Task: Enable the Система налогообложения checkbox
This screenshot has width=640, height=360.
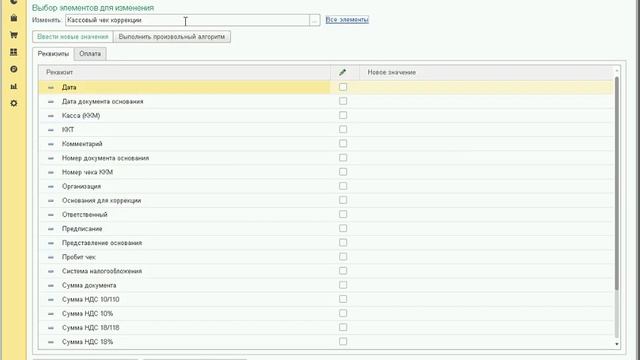Action: click(343, 271)
